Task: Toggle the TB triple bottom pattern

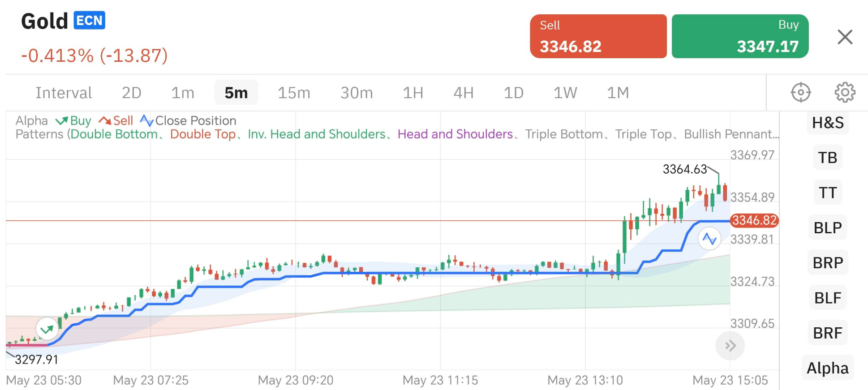Action: (x=827, y=158)
